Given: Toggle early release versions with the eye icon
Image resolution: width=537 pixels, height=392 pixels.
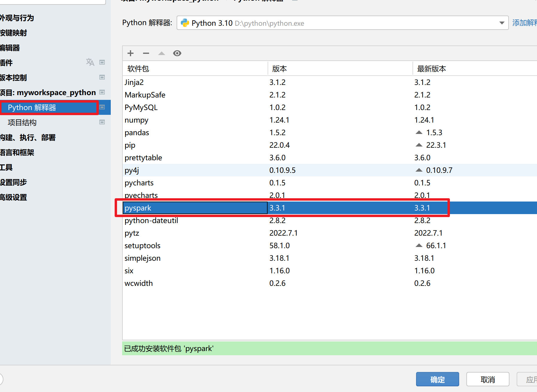Looking at the screenshot, I should (x=177, y=53).
